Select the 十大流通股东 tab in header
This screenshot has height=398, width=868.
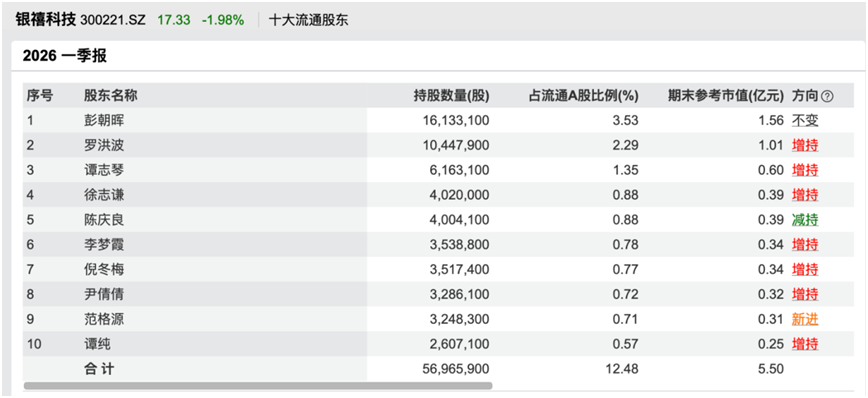308,20
